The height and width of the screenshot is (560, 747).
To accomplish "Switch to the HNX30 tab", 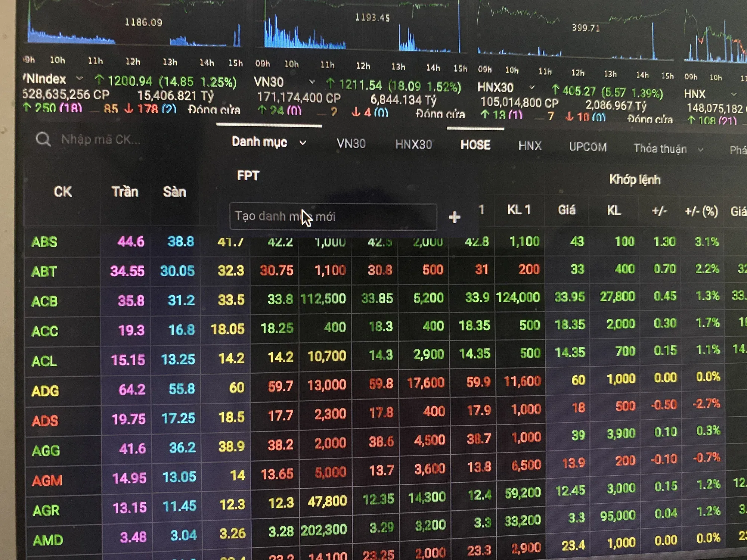I will (413, 144).
